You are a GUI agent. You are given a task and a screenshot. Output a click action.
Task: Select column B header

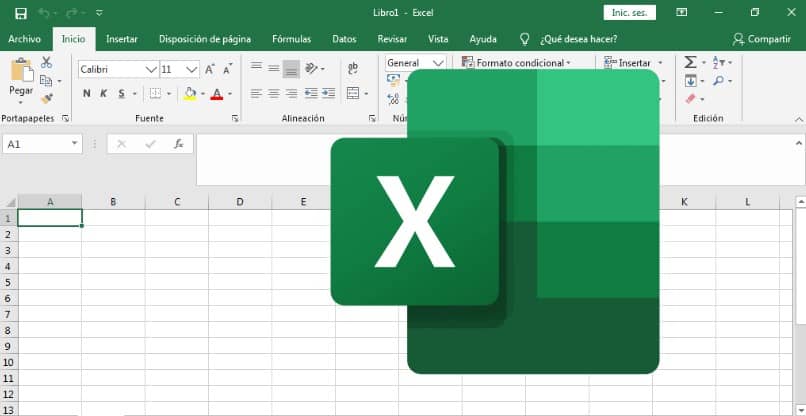[113, 202]
